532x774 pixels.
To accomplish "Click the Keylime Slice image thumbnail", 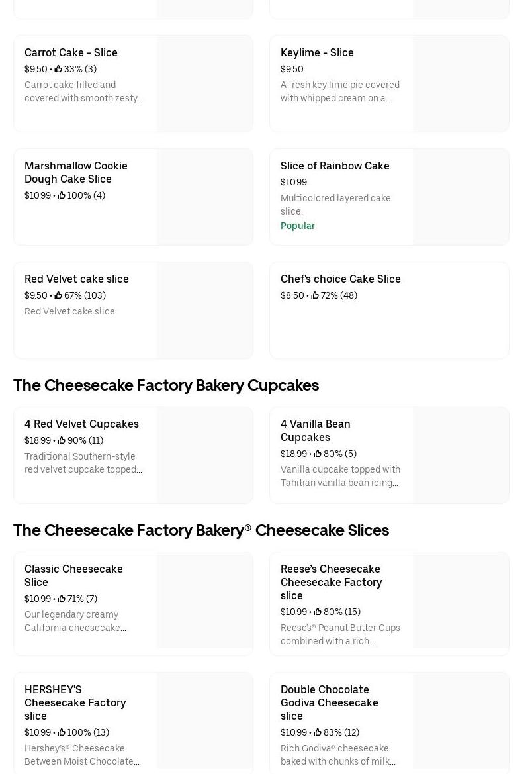I will 461,84.
